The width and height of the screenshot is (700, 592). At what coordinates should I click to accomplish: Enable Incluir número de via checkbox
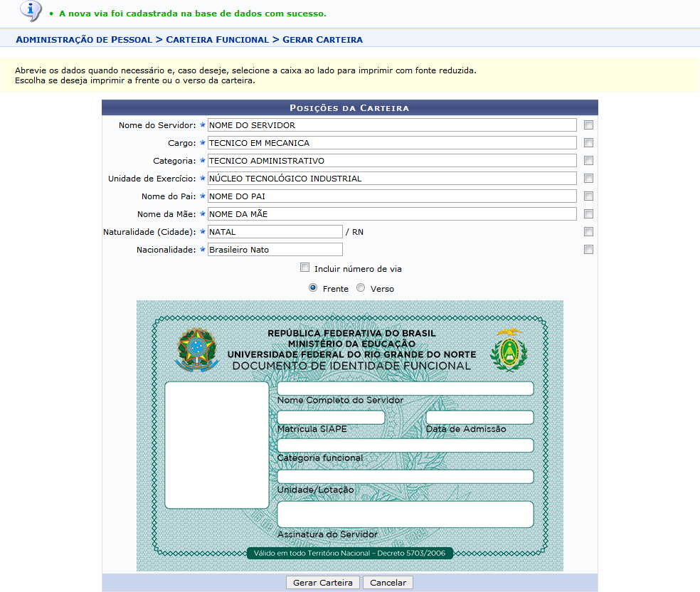(x=305, y=268)
